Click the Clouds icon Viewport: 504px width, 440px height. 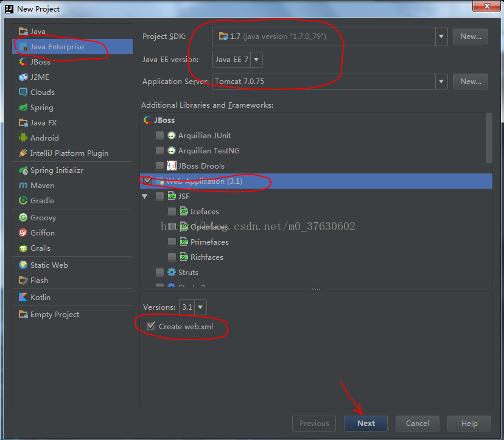click(x=23, y=93)
